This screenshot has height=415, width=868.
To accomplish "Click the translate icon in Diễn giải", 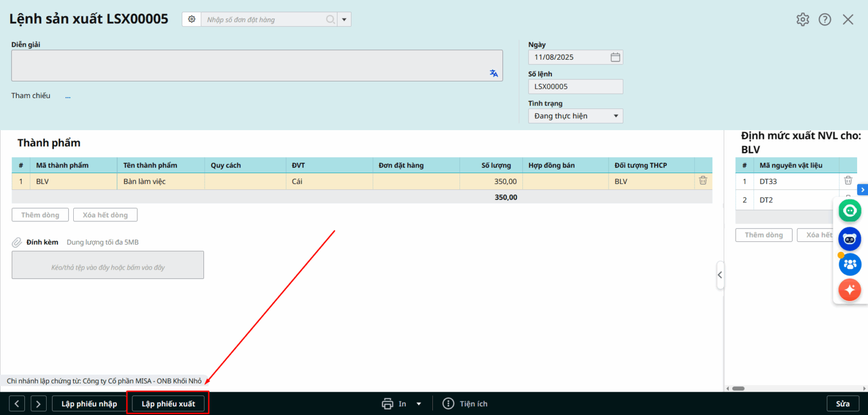I will (x=493, y=73).
